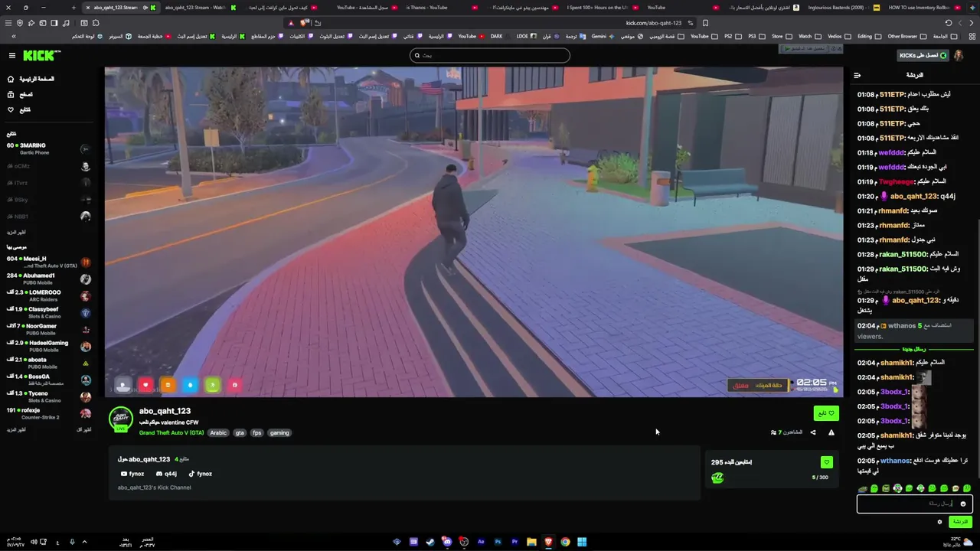Open the fynoz TikTok link
The height and width of the screenshot is (551, 980).
point(201,474)
